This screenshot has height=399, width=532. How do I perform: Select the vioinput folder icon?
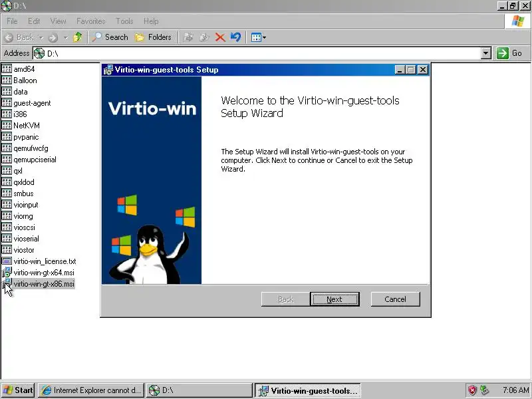pyautogui.click(x=7, y=205)
